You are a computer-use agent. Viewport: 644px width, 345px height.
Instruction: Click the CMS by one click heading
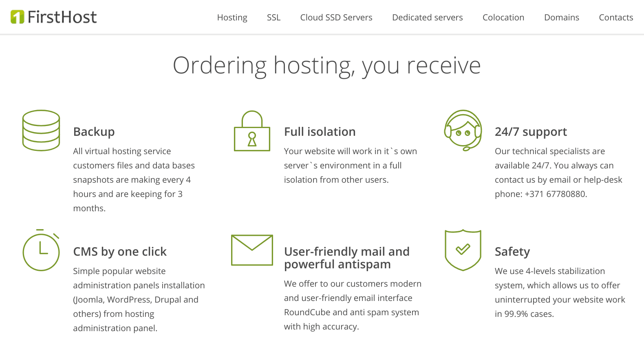pos(120,252)
